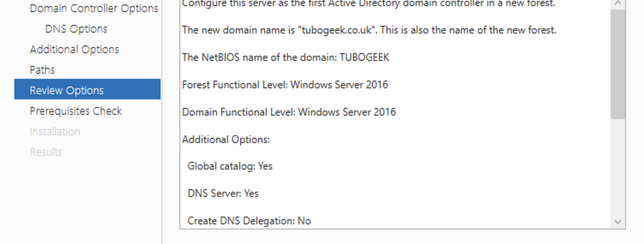The height and width of the screenshot is (244, 644).
Task: Click the 'Create DNS Delegation: No' line
Action: click(x=249, y=221)
